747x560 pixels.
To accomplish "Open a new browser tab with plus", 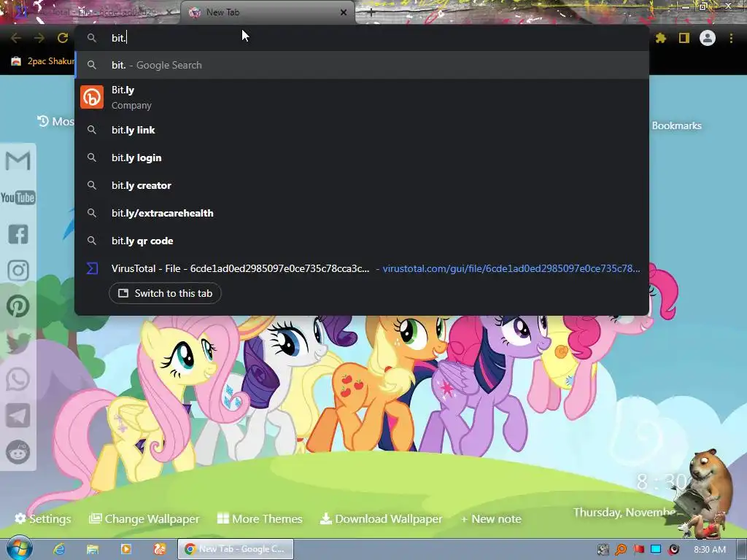I will coord(371,13).
